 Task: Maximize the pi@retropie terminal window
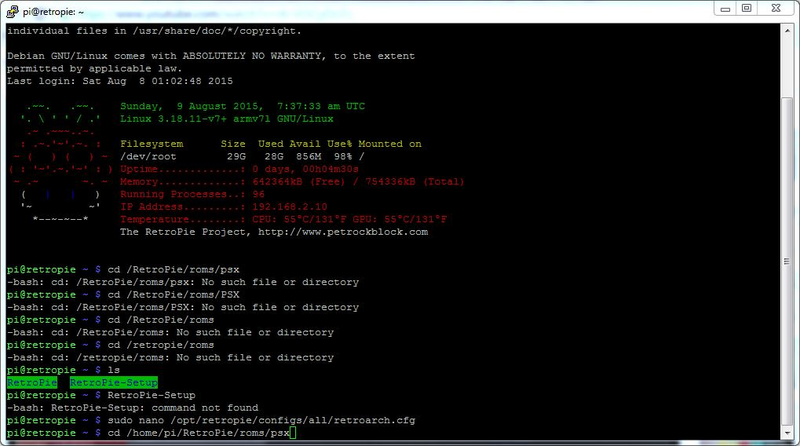(x=746, y=9)
